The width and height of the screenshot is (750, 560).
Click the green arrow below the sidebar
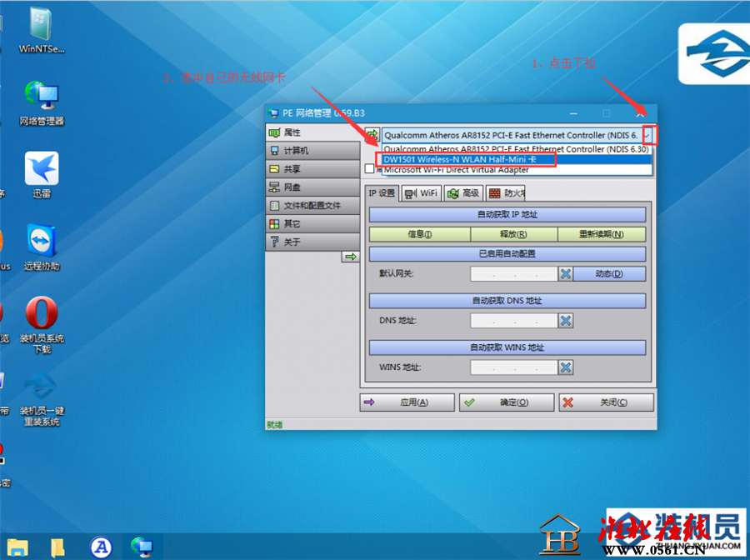pos(351,257)
